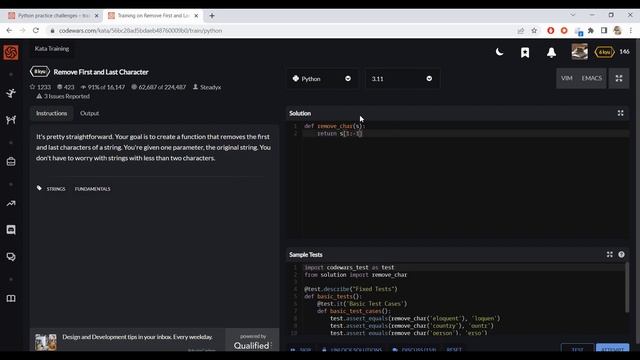Close the Python practice challenges browser tab
Screen dimensions: 640x360
[x=97, y=16]
